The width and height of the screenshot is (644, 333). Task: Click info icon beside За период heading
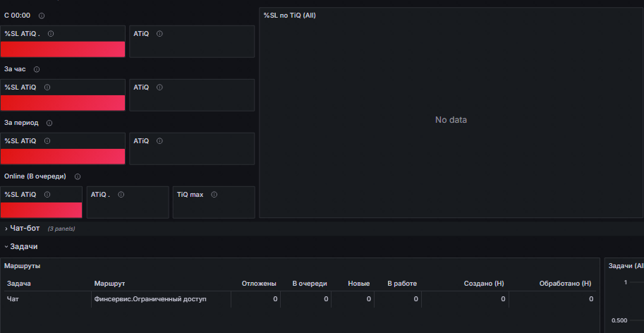tap(49, 123)
